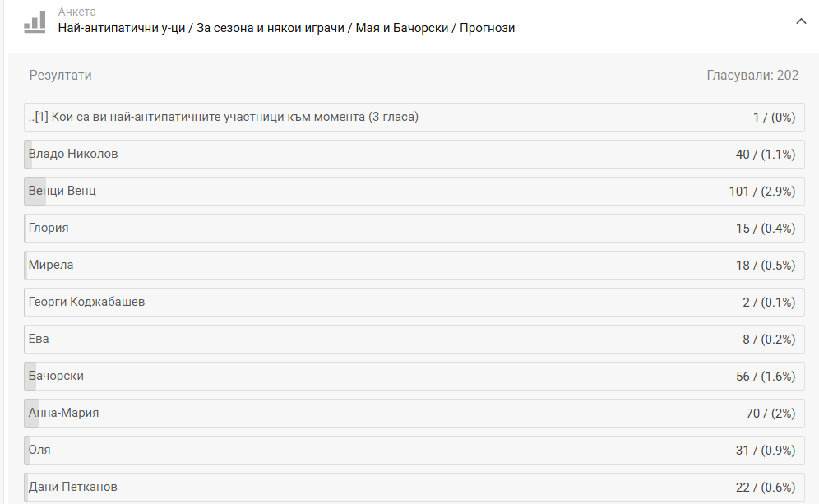Click the 'Анкета' label

76,12
